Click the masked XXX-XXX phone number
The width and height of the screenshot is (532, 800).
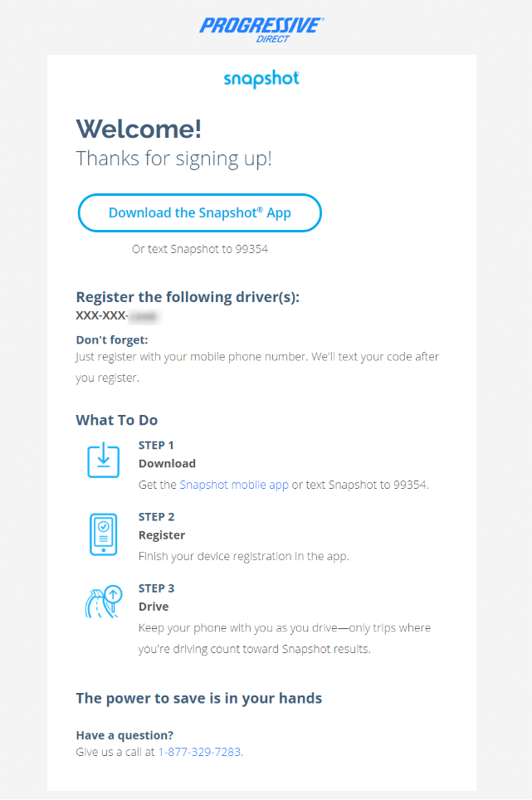[x=117, y=316]
